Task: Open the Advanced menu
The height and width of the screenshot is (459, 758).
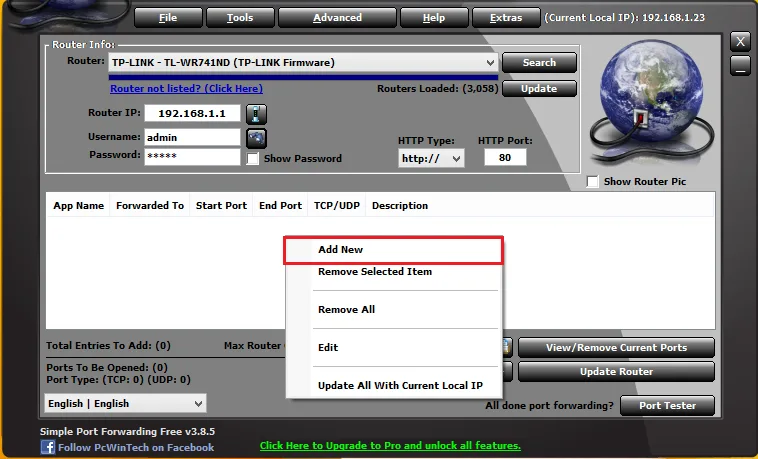Action: pyautogui.click(x=337, y=18)
